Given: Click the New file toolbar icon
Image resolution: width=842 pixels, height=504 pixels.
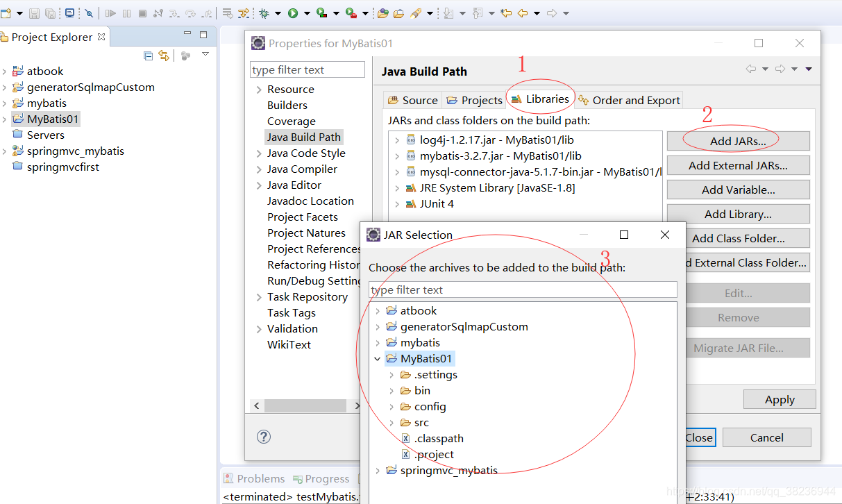Looking at the screenshot, I should click(6, 13).
